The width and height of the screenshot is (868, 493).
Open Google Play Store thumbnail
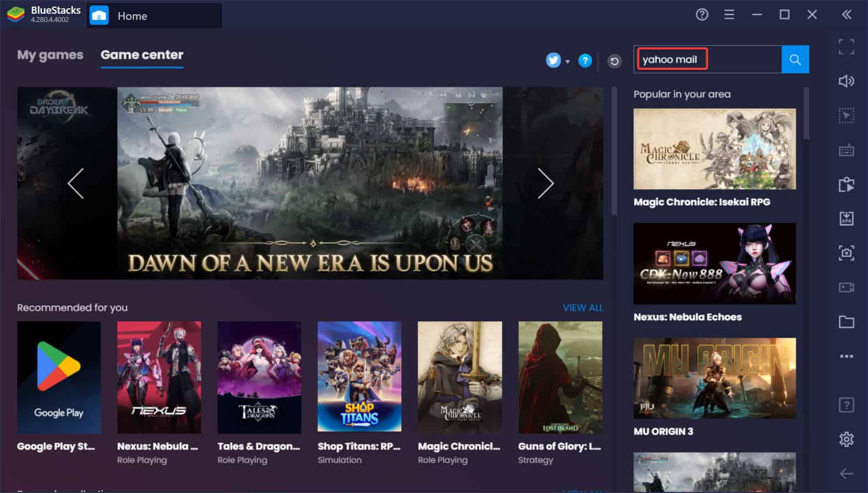(x=59, y=377)
